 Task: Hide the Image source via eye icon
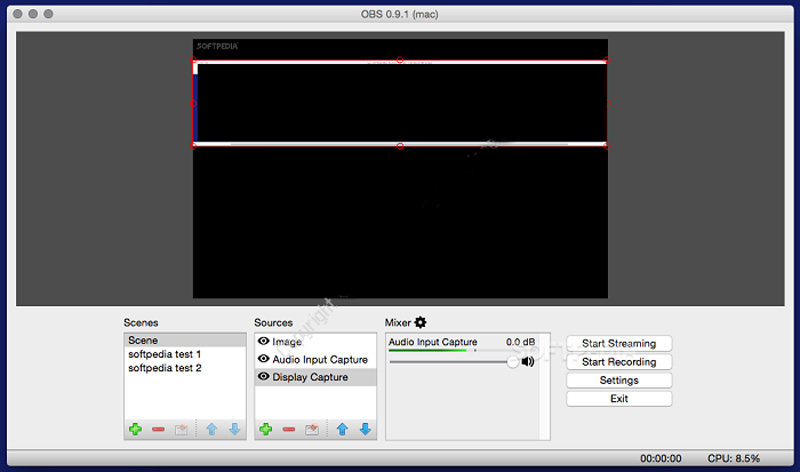pyautogui.click(x=264, y=342)
